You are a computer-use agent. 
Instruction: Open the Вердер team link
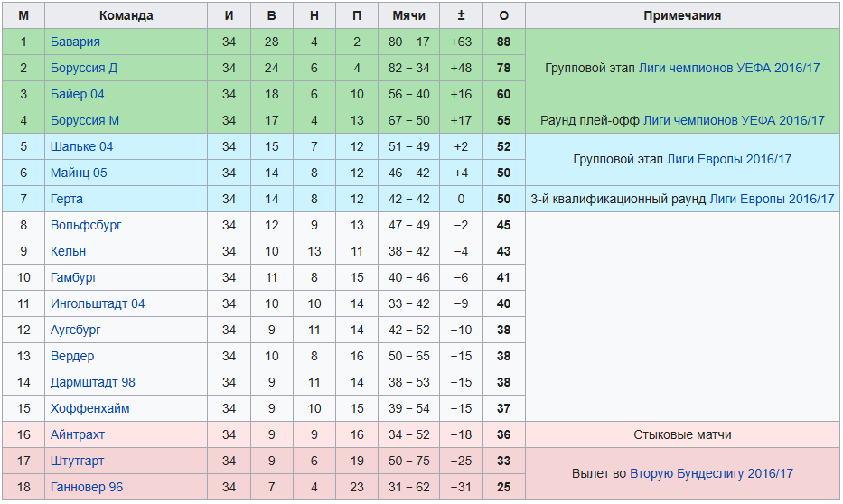72,356
